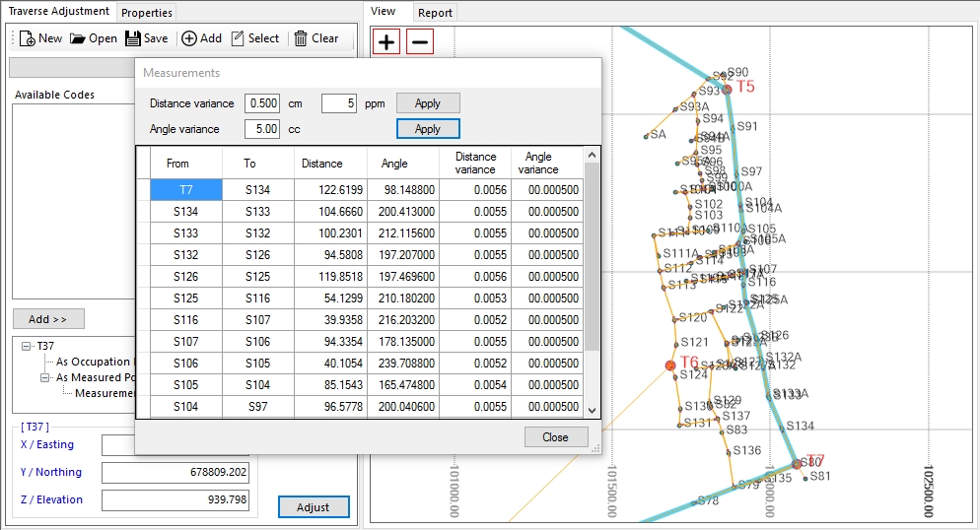Click the Clear trash icon

pos(301,38)
